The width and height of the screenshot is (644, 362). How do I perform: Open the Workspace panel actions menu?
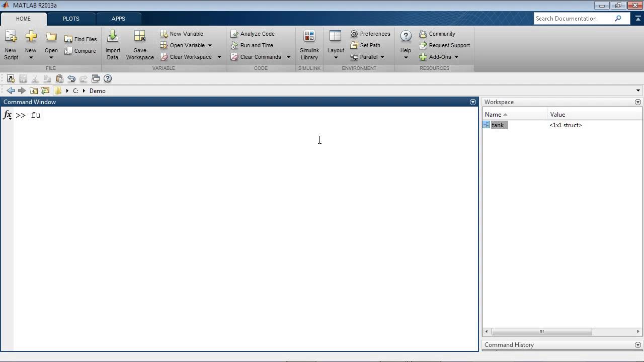pyautogui.click(x=638, y=102)
